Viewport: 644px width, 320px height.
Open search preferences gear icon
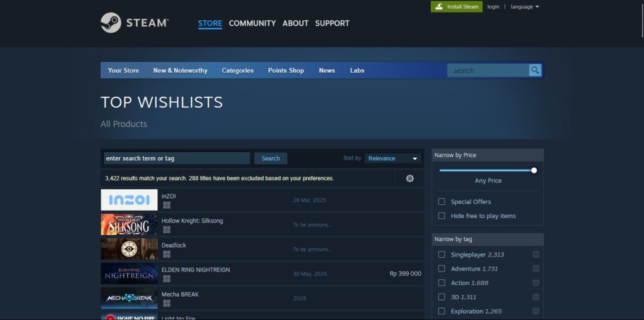pyautogui.click(x=409, y=179)
